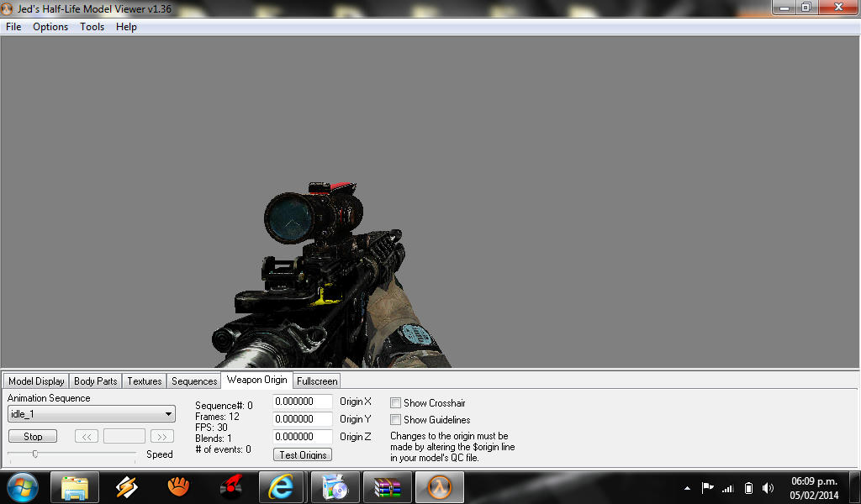This screenshot has width=861, height=504.
Task: Click the "Origin Z" label
Action: [x=356, y=437]
